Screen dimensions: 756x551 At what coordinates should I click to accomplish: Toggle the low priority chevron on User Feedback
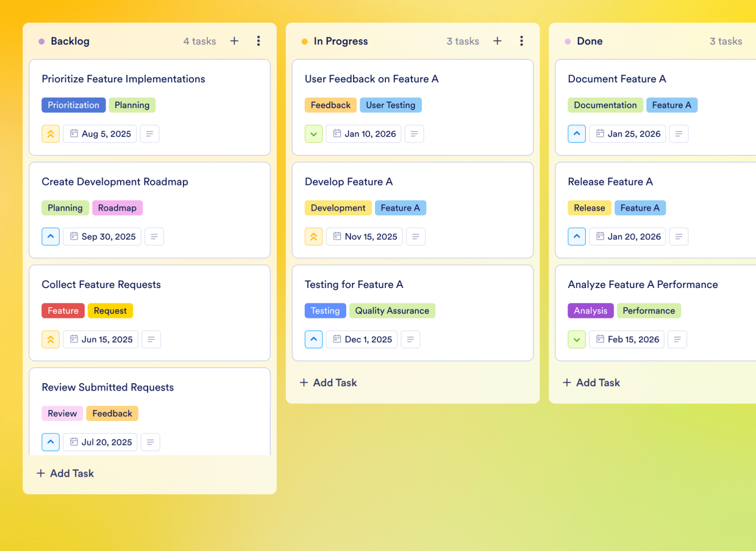(x=313, y=134)
